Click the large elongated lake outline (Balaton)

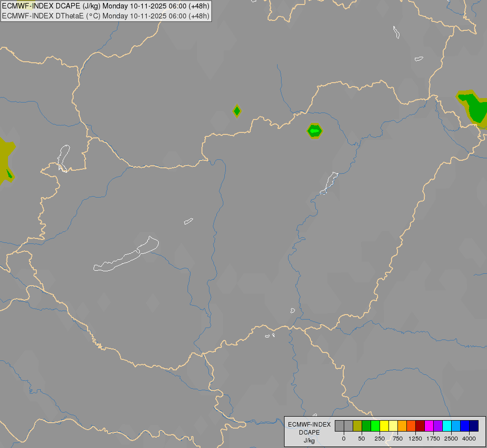[x=126, y=254]
